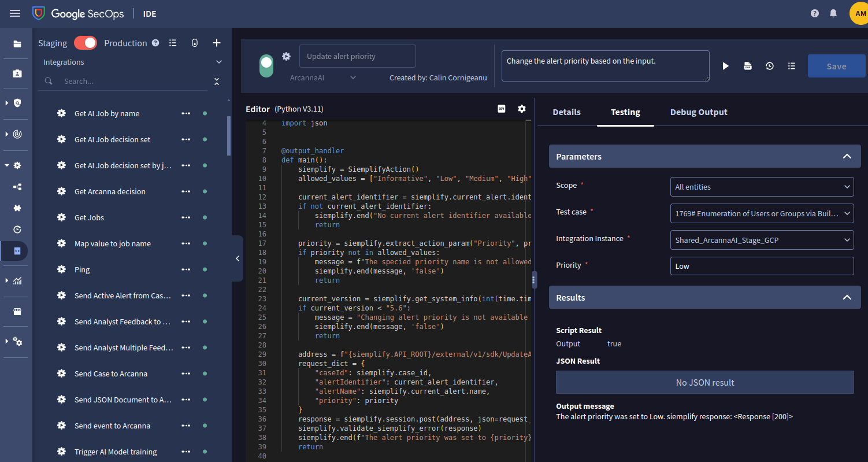The height and width of the screenshot is (462, 868).
Task: Click the stage/production target icon
Action: coord(195,43)
